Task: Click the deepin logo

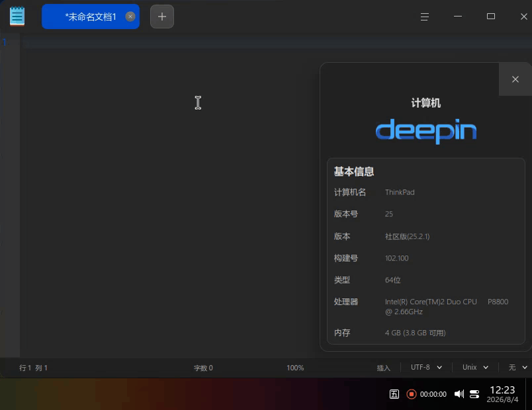Action: point(426,131)
